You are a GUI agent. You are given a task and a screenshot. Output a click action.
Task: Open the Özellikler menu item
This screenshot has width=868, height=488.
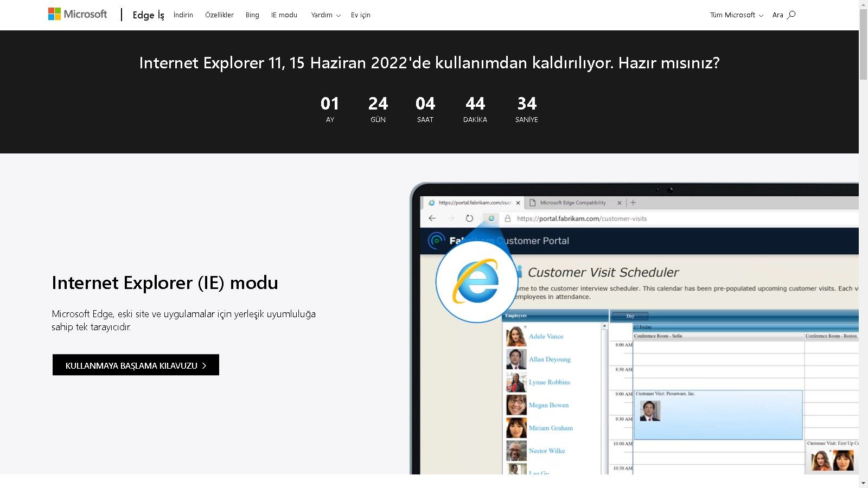click(x=219, y=15)
